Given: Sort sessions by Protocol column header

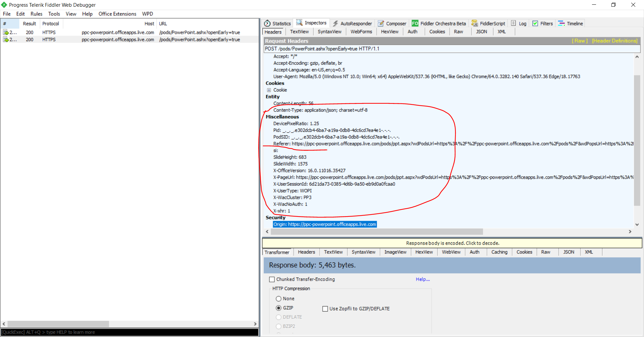Looking at the screenshot, I should 51,23.
